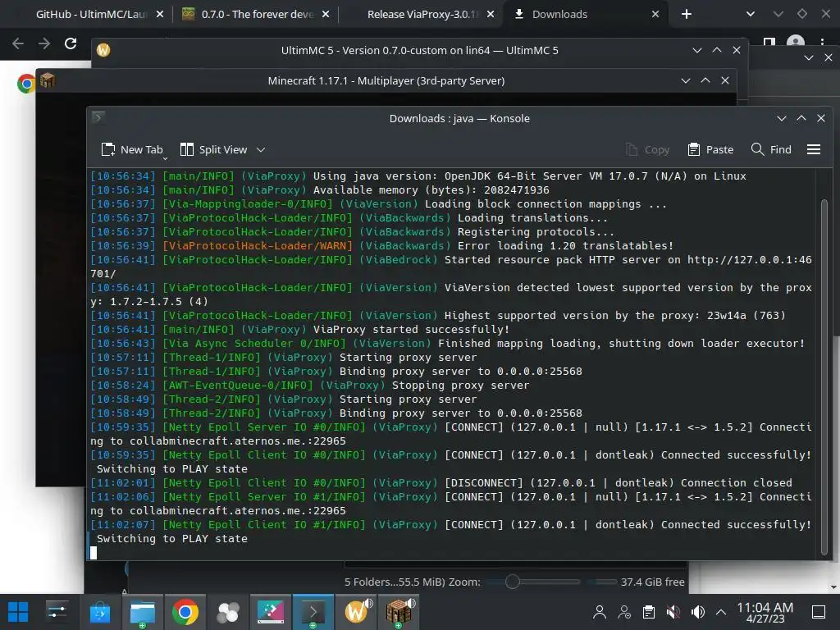Open the Start menu from the taskbar
Image resolution: width=840 pixels, height=630 pixels.
coord(18,612)
